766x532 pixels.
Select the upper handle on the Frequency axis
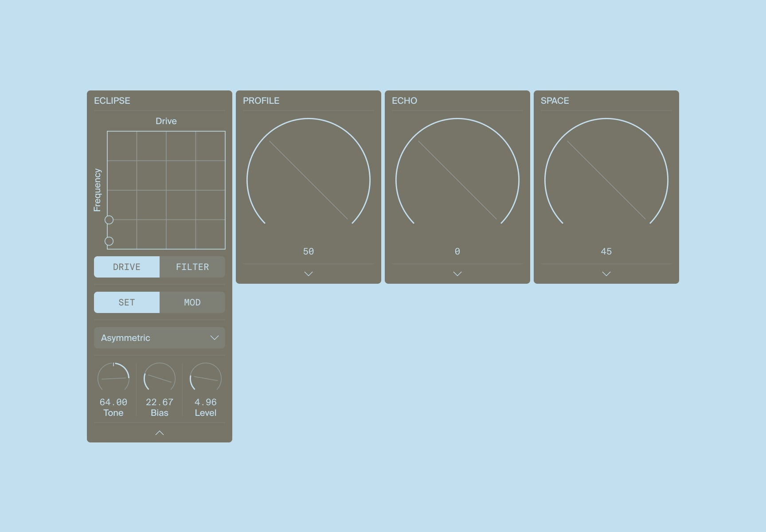coord(109,220)
